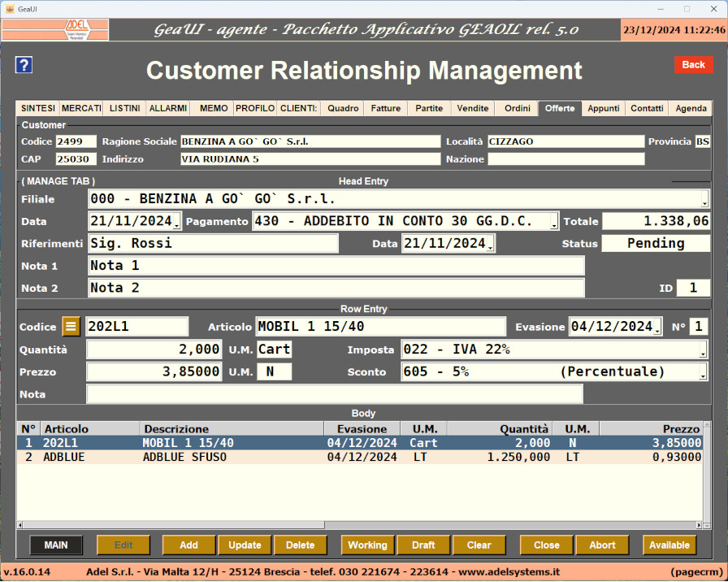This screenshot has width=728, height=582.
Task: Open the Partite tab
Action: coord(429,108)
